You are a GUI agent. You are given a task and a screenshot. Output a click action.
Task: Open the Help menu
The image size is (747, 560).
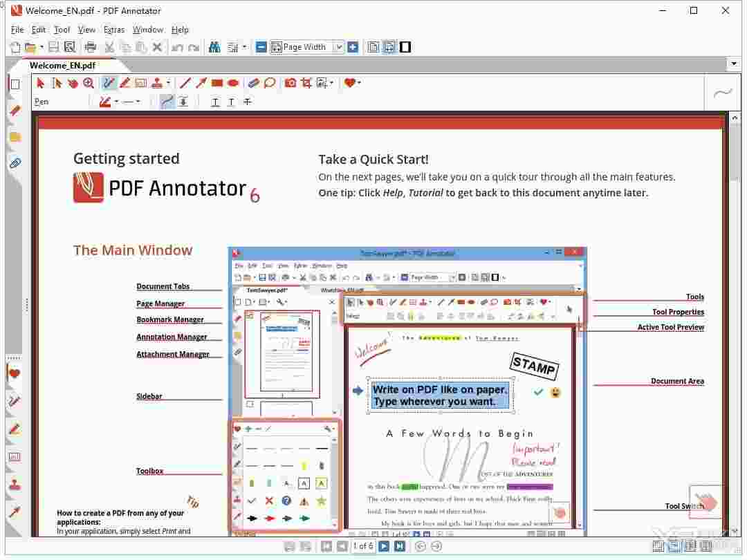click(180, 30)
